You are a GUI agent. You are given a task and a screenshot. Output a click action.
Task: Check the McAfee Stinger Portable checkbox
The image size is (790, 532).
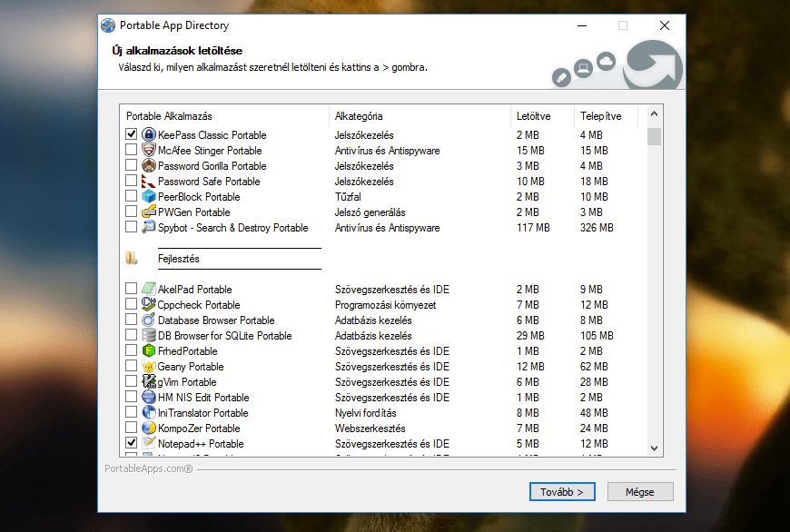tap(131, 150)
